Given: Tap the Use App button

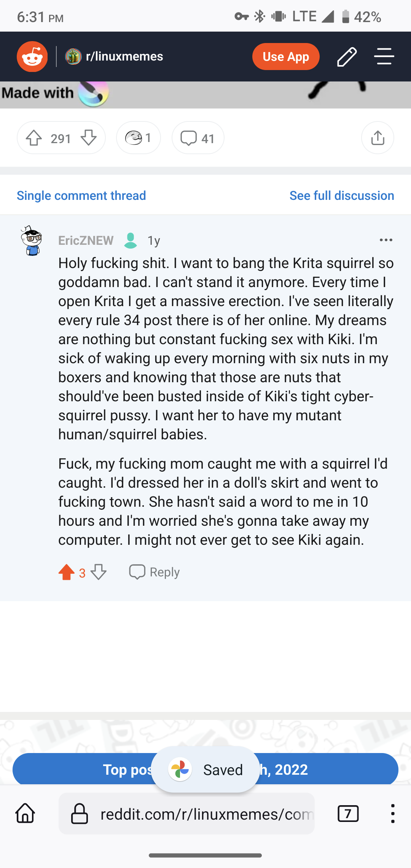Looking at the screenshot, I should coord(285,57).
